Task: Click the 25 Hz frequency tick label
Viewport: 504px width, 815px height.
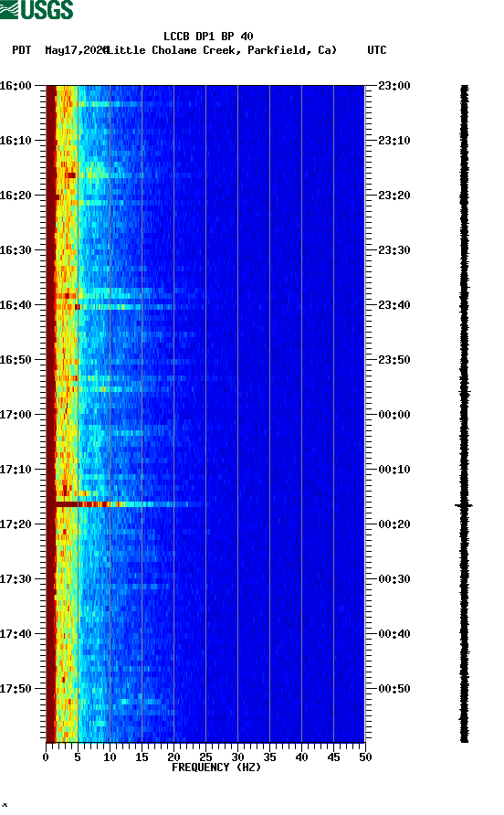Action: tap(205, 757)
